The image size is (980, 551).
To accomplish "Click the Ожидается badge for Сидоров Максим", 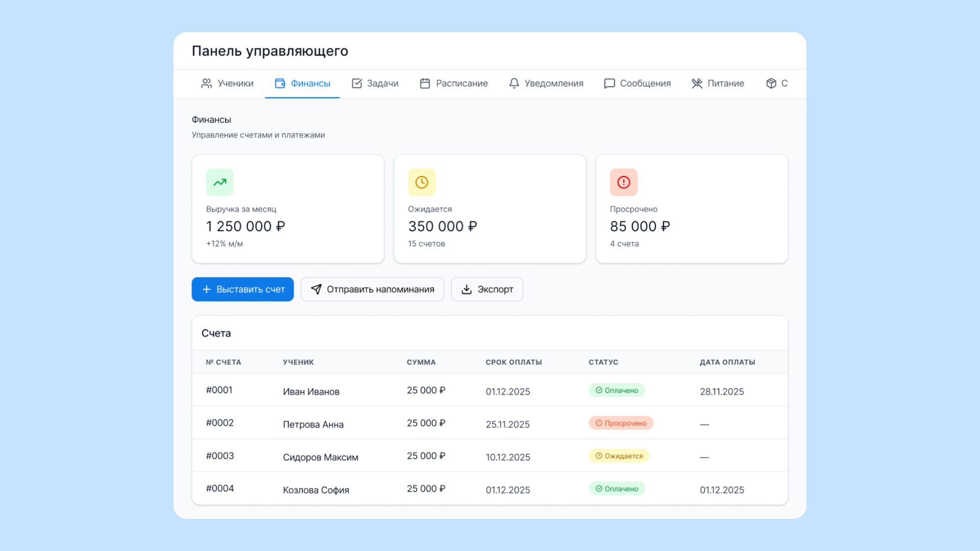I will click(619, 456).
